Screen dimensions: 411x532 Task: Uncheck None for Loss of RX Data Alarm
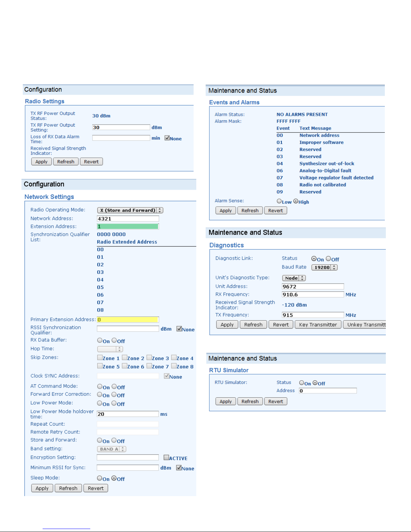167,138
